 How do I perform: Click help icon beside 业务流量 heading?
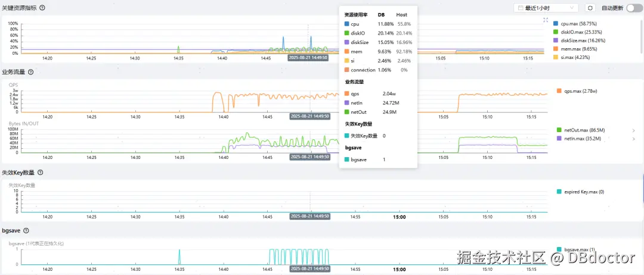coord(30,72)
